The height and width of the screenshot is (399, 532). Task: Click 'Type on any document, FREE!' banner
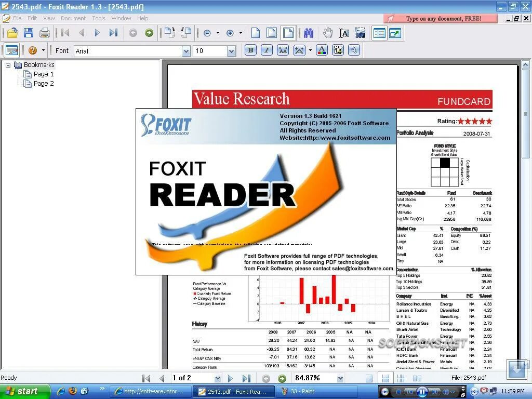pyautogui.click(x=441, y=18)
